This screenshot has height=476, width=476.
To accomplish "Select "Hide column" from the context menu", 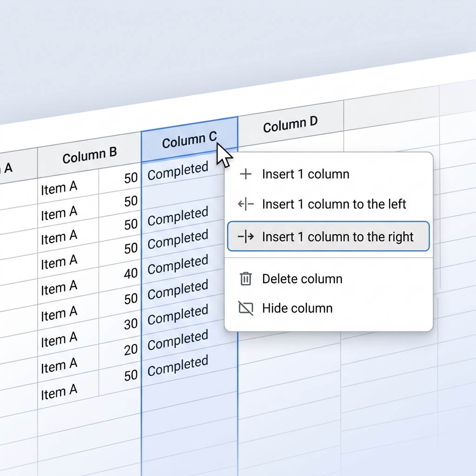I will pyautogui.click(x=329, y=309).
